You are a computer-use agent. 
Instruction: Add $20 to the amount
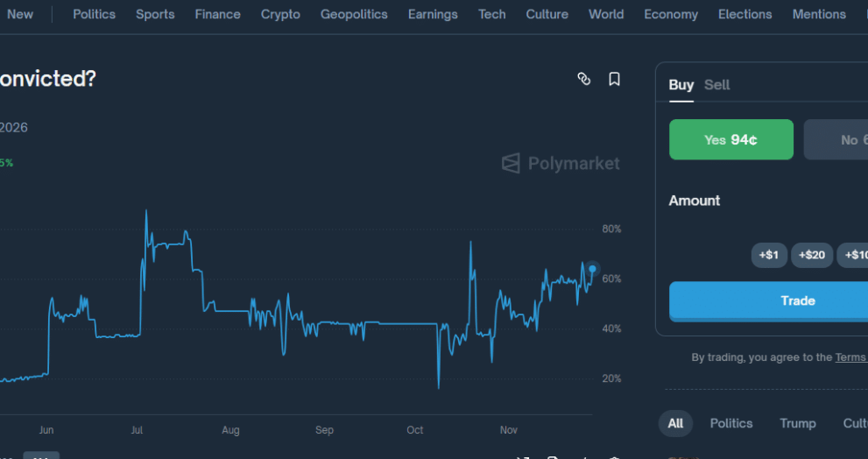tap(812, 255)
